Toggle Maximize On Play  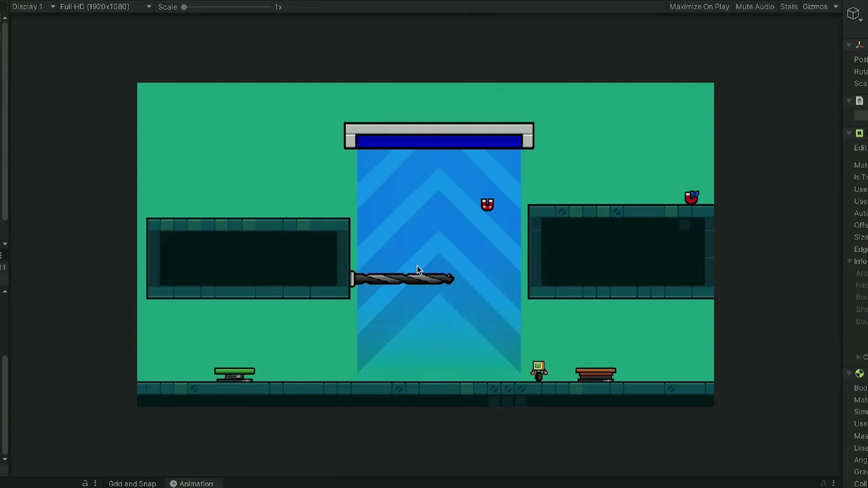[x=699, y=7]
